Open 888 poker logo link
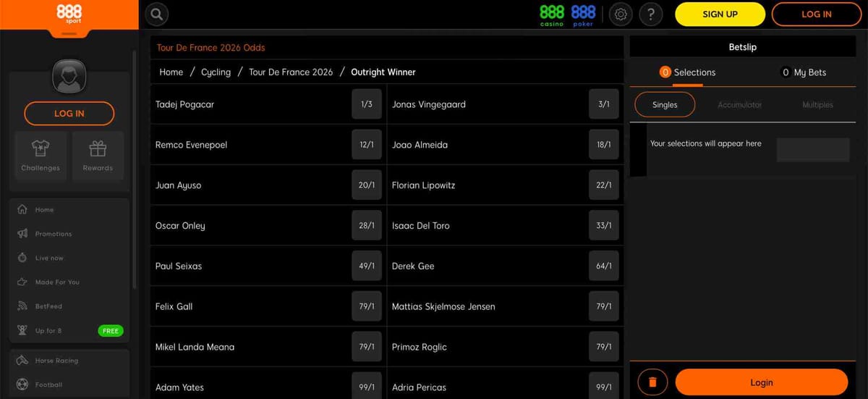This screenshot has width=868, height=399. coord(583,14)
